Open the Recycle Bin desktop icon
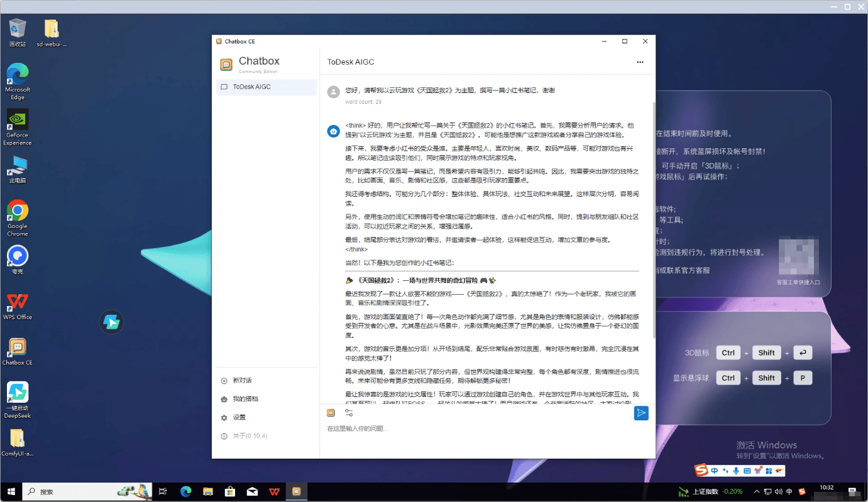868x502 pixels. 18,33
